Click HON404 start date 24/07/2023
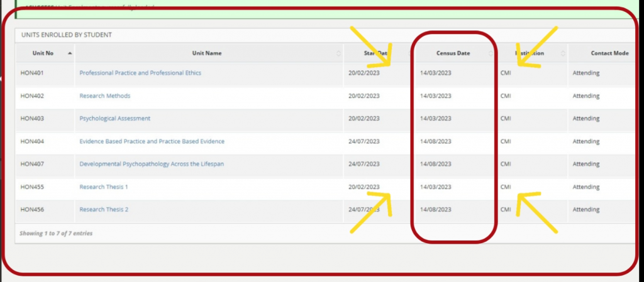 coord(364,141)
